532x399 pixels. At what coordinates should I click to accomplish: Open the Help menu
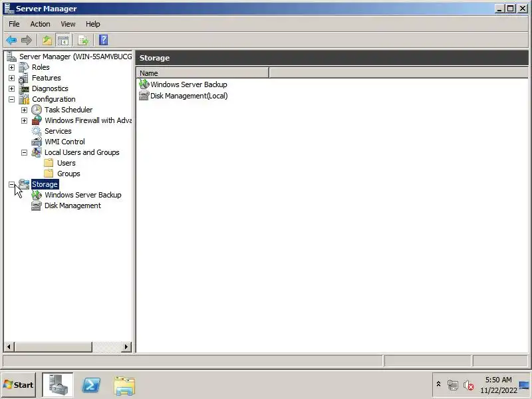click(92, 24)
